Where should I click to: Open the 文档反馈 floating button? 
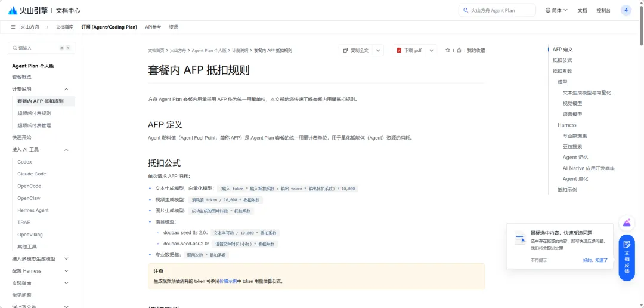click(627, 258)
